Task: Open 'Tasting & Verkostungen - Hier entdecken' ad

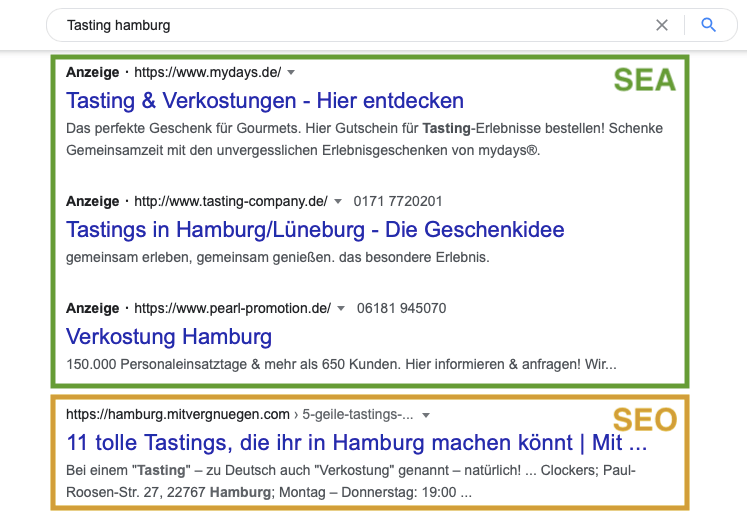Action: (264, 101)
